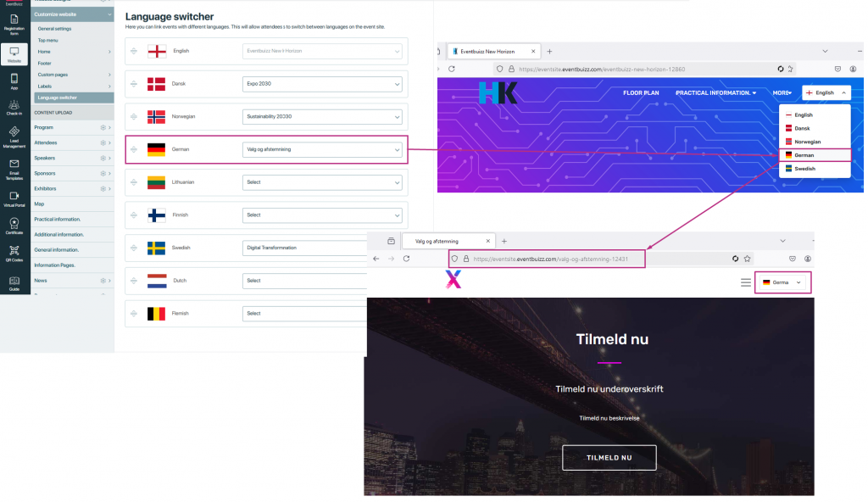Click the settings gear next to Speakers
Image resolution: width=868 pixels, height=502 pixels.
click(103, 158)
